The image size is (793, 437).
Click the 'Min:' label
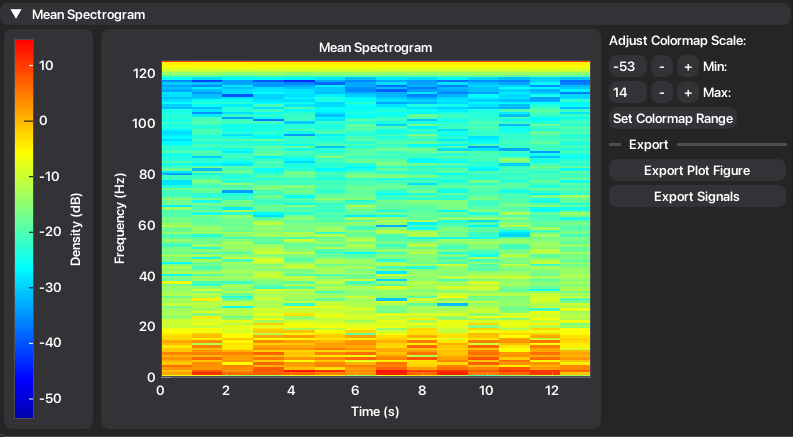[x=715, y=66]
